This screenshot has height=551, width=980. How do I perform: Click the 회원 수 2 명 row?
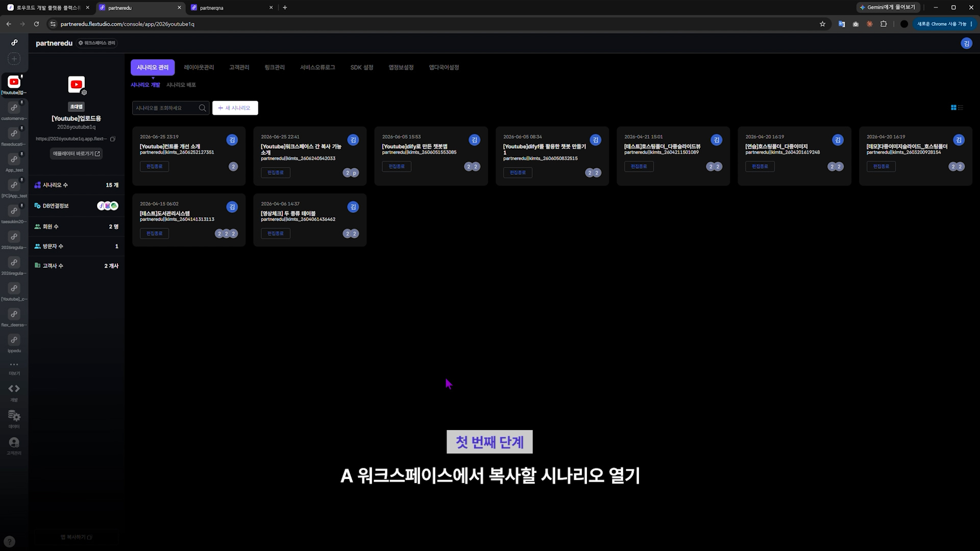[77, 227]
